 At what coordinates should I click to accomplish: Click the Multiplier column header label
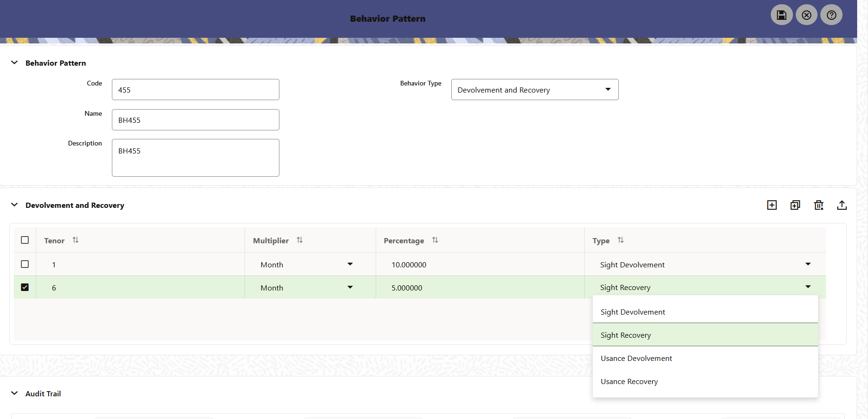point(271,240)
